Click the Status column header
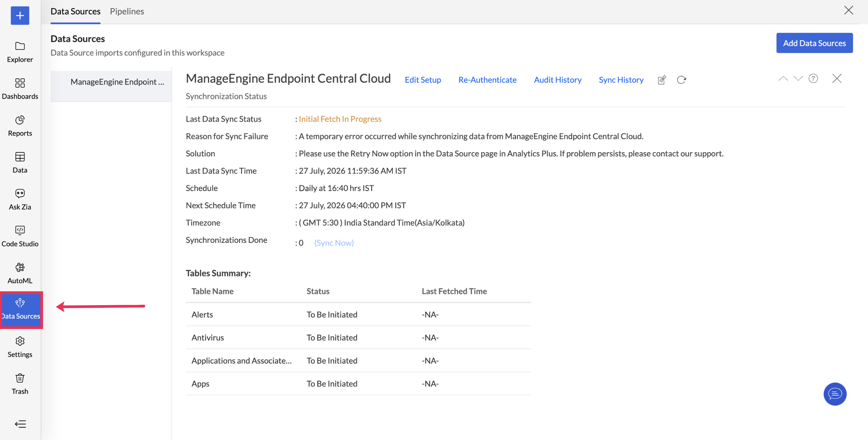The height and width of the screenshot is (440, 868). pos(318,291)
